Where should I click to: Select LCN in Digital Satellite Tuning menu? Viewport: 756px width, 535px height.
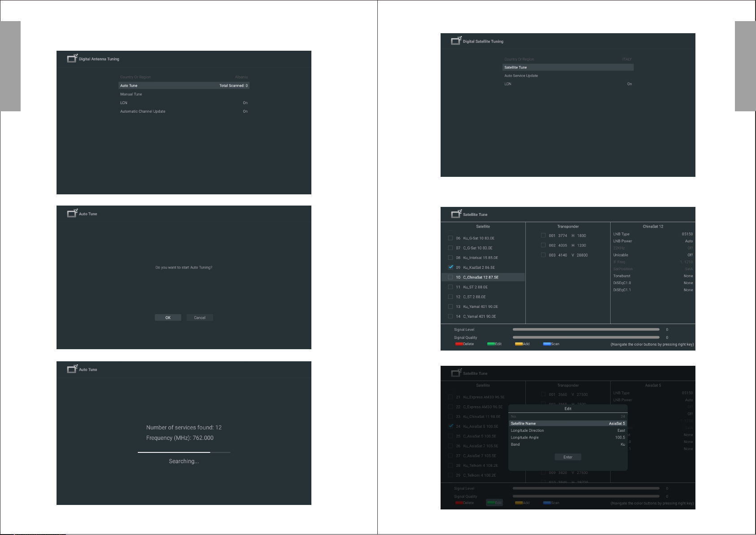568,84
